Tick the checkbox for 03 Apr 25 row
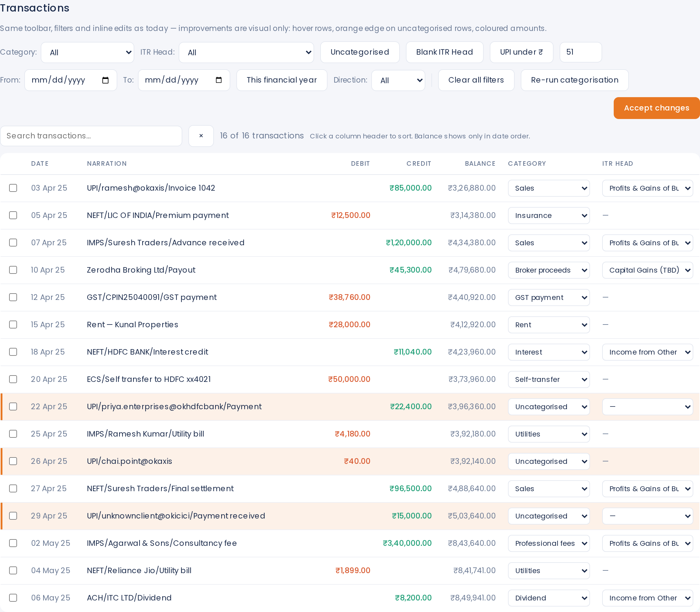Viewport: 700px width, 612px height. tap(13, 188)
